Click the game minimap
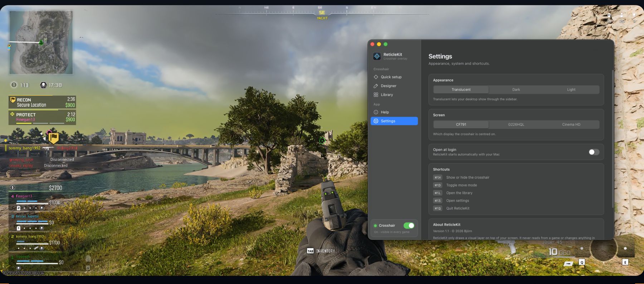Screen dimensions: 644x284 tap(41, 43)
